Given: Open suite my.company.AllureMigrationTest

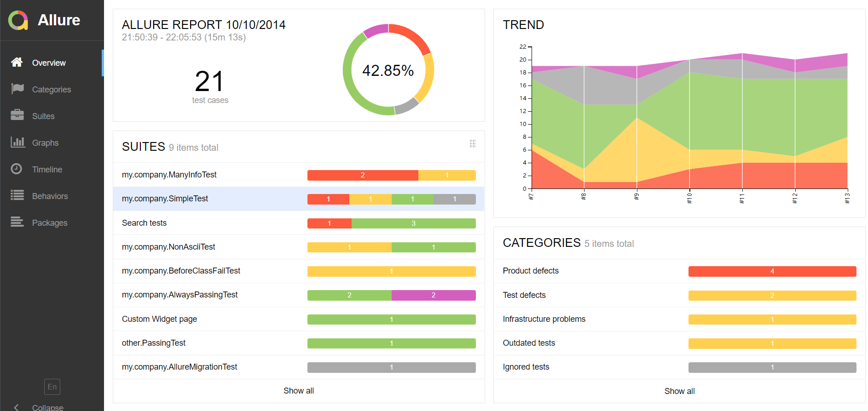Looking at the screenshot, I should [x=299, y=367].
